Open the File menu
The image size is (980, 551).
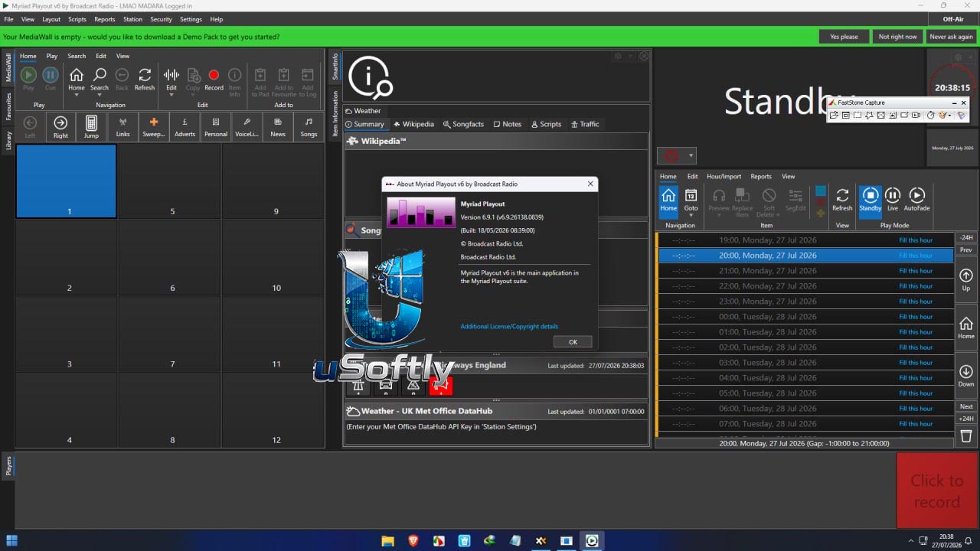coord(8,19)
